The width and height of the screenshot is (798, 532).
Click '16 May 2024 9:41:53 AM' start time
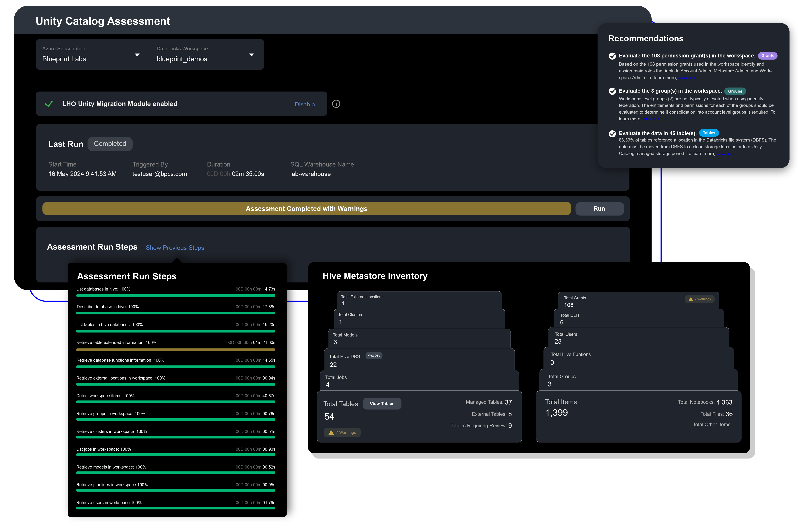pyautogui.click(x=82, y=174)
